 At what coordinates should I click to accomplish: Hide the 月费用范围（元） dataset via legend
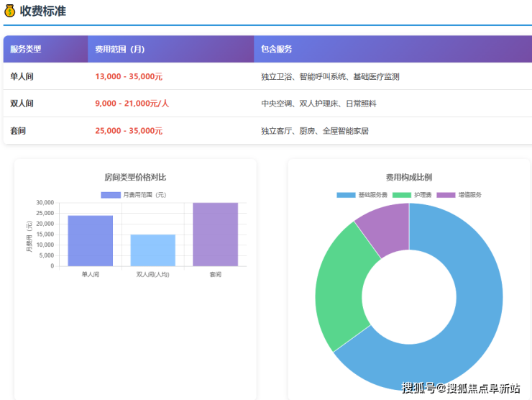(134, 195)
